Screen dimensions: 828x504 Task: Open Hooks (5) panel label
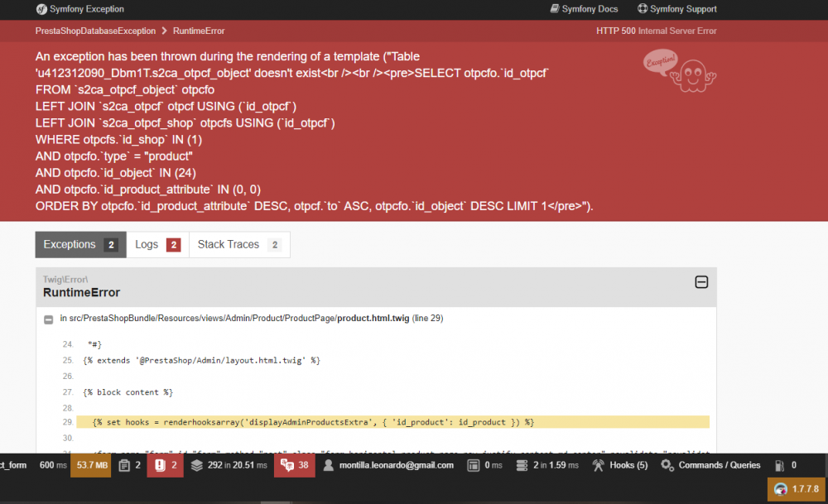point(628,465)
